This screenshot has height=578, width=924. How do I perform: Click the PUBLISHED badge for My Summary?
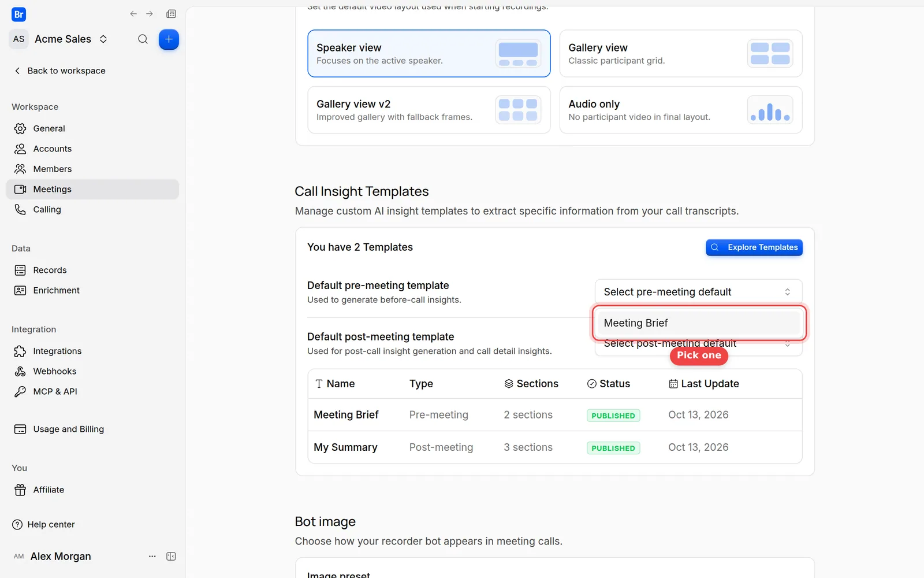coord(613,448)
